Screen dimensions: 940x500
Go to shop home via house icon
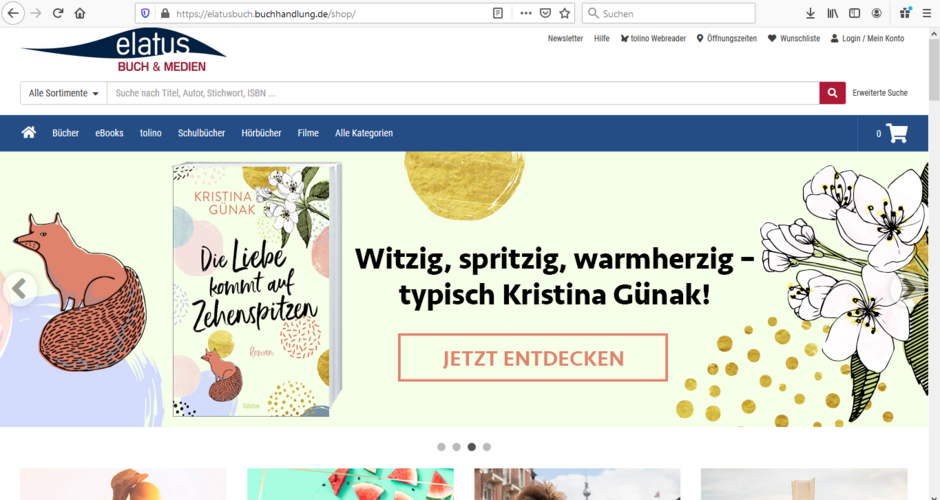29,132
